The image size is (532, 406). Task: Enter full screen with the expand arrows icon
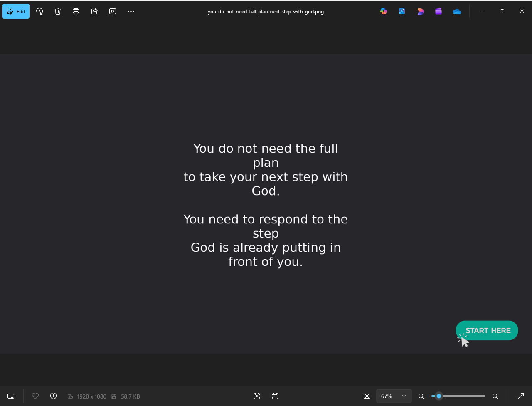pyautogui.click(x=520, y=396)
